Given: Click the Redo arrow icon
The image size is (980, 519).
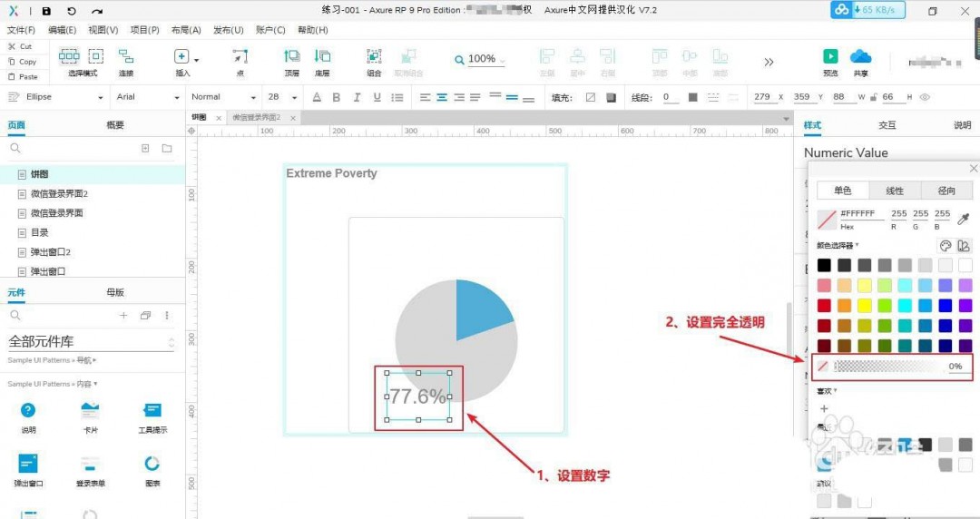Looking at the screenshot, I should [x=96, y=11].
